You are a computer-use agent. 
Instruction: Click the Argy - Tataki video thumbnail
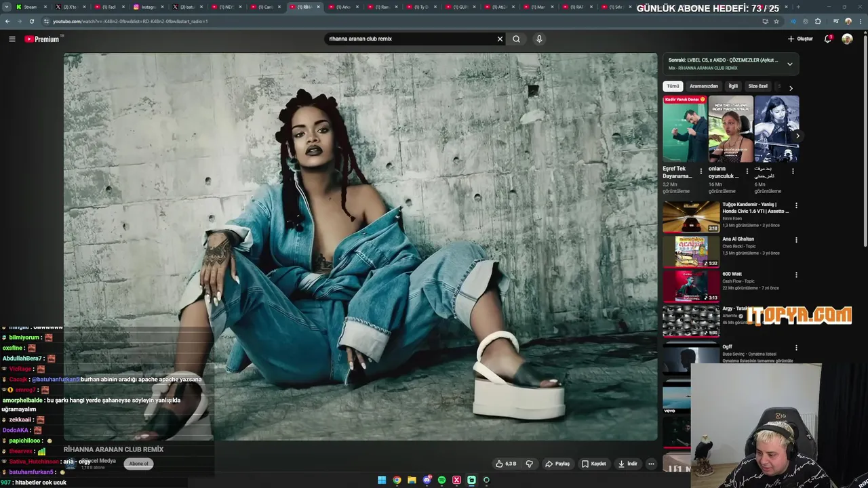[x=691, y=321]
